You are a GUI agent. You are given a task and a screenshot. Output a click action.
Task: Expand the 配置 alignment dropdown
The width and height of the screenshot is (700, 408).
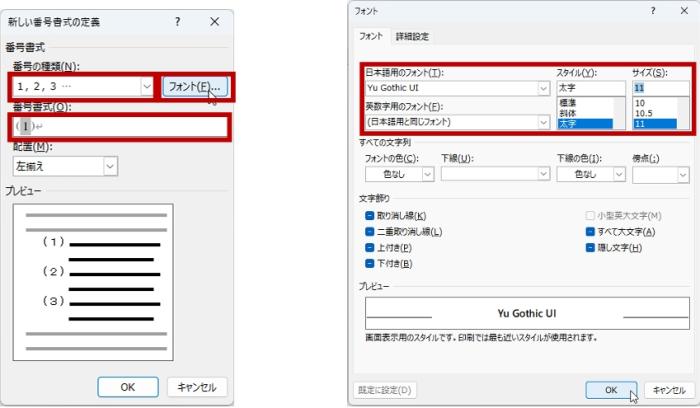click(x=110, y=167)
